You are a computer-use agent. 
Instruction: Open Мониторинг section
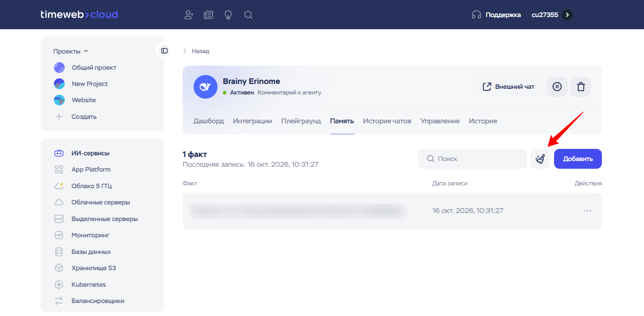tap(90, 235)
